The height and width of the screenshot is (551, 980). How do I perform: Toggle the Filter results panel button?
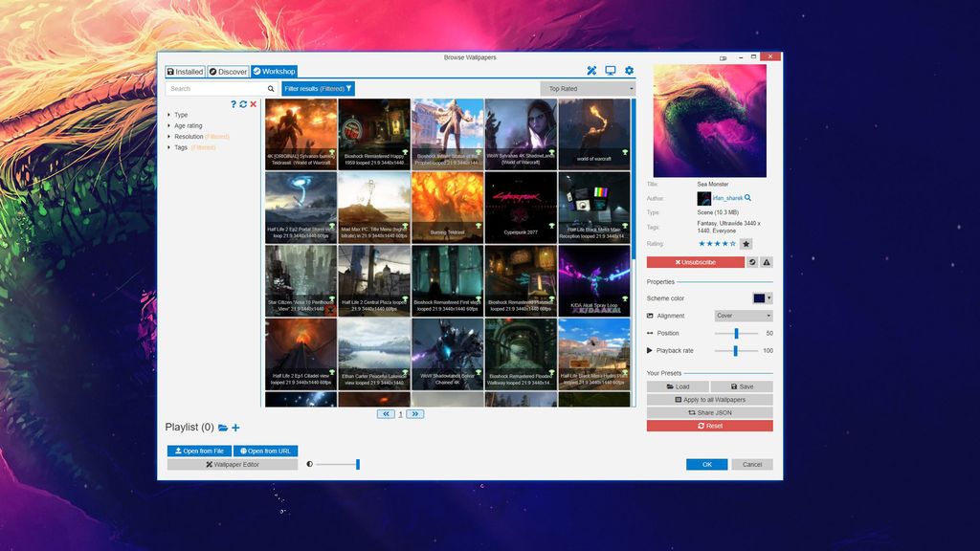[x=318, y=89]
